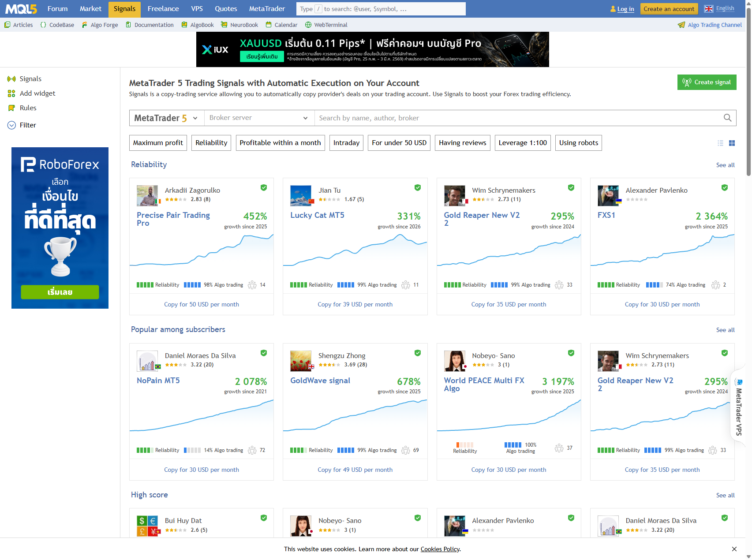
Task: Apply the Reliability filter button
Action: [211, 143]
